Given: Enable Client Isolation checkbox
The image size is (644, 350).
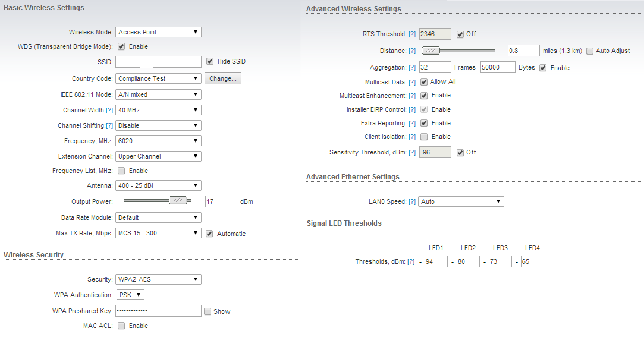Looking at the screenshot, I should tap(424, 137).
